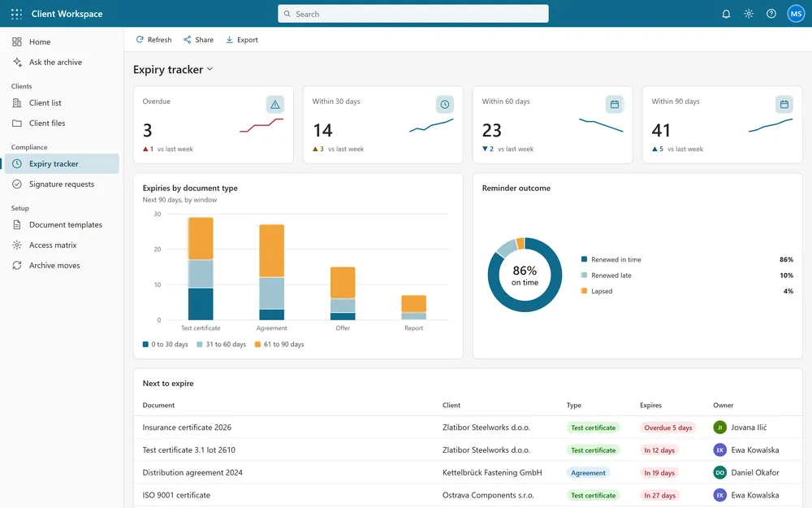The image size is (812, 508).
Task: Click the Kettelbrück Fastening GmbH client cell
Action: click(492, 473)
